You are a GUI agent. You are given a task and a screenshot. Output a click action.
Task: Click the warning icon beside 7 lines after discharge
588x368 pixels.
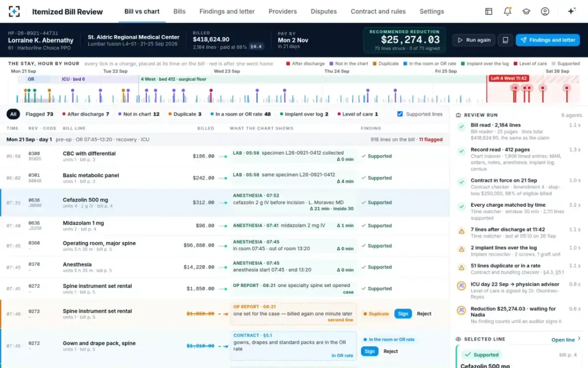tap(461, 231)
